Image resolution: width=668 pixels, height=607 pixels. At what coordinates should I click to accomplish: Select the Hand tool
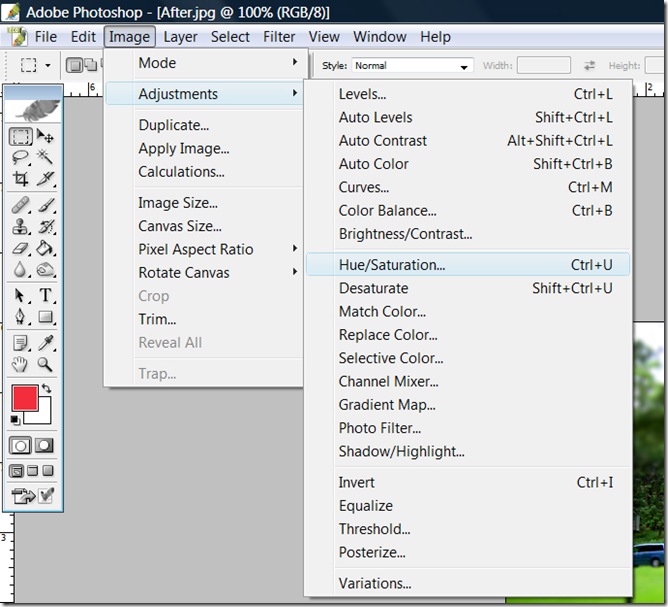coord(20,365)
